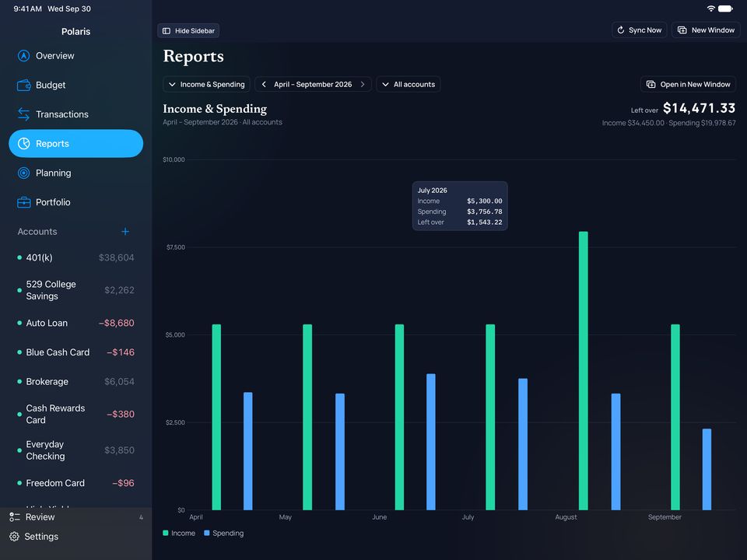Click the August income bar
The height and width of the screenshot is (560, 747).
tap(583, 370)
